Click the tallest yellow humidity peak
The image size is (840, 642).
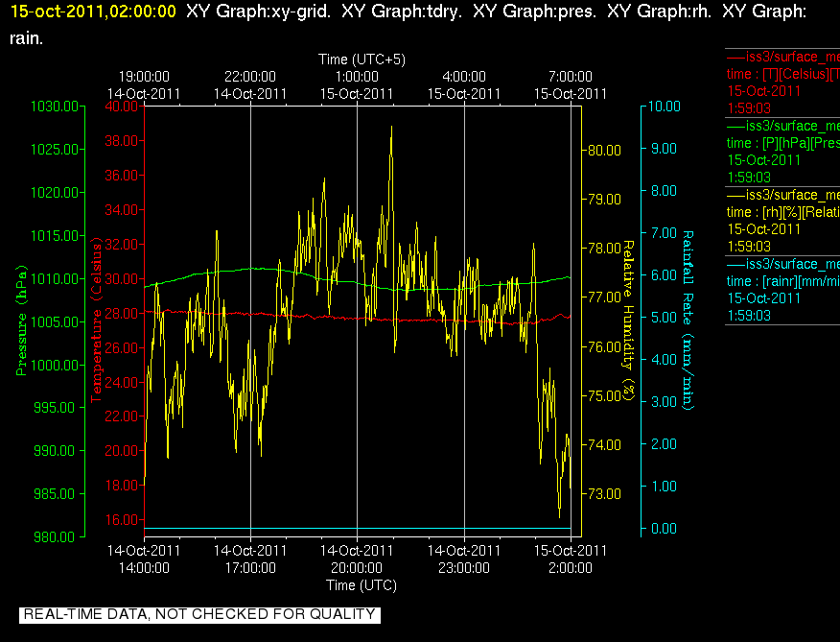coord(391,129)
